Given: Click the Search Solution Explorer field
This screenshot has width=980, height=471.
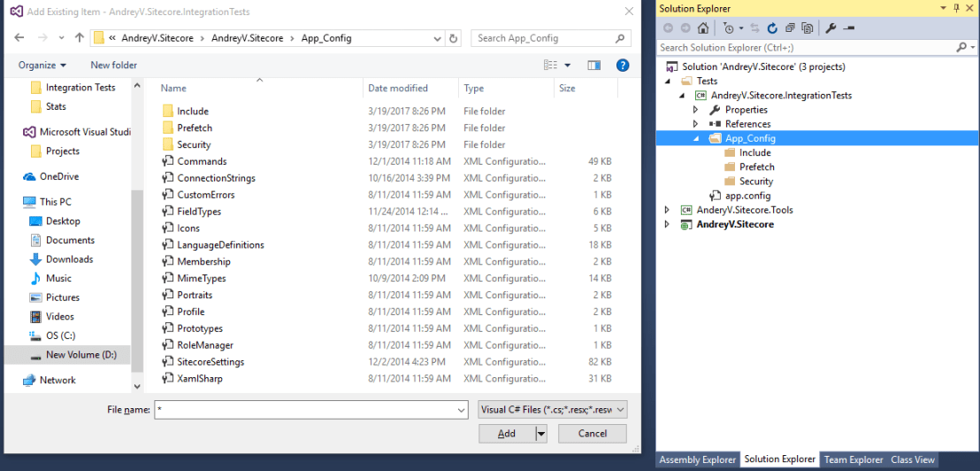Looking at the screenshot, I should (x=806, y=48).
